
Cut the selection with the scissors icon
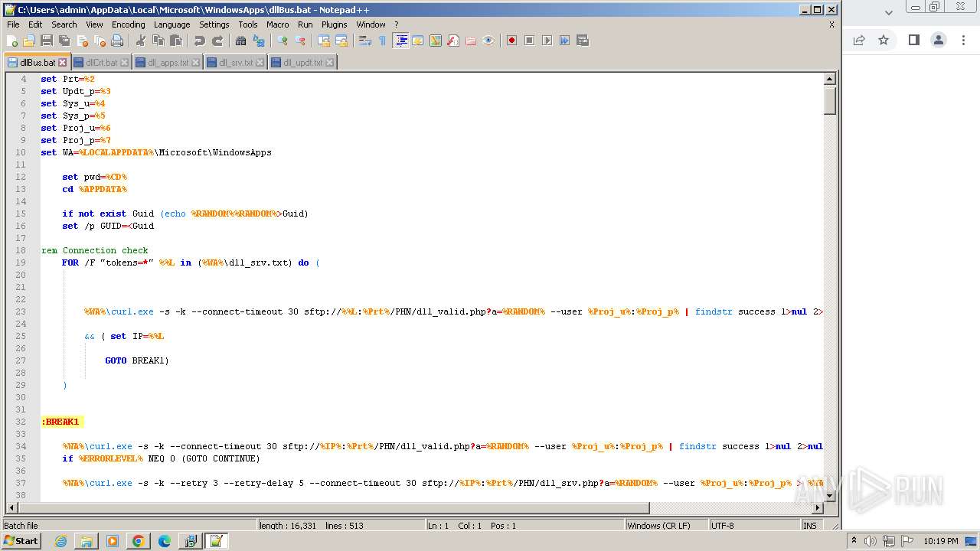click(x=142, y=41)
